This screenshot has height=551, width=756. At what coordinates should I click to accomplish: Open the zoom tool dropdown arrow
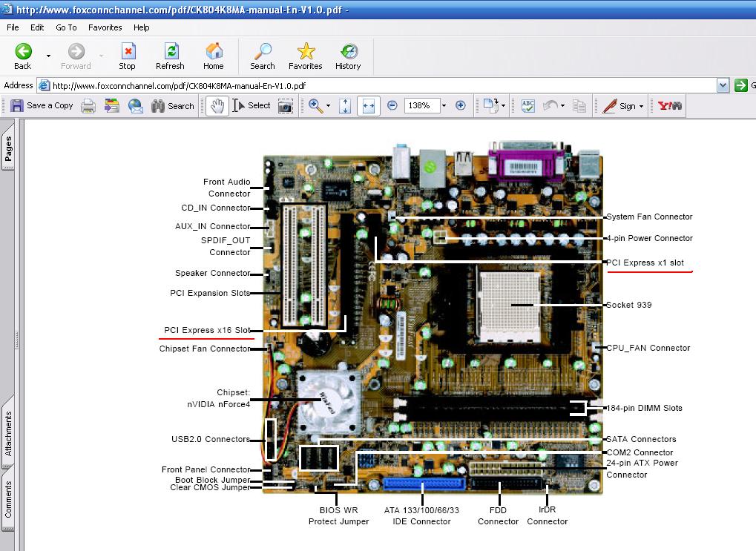click(x=329, y=105)
